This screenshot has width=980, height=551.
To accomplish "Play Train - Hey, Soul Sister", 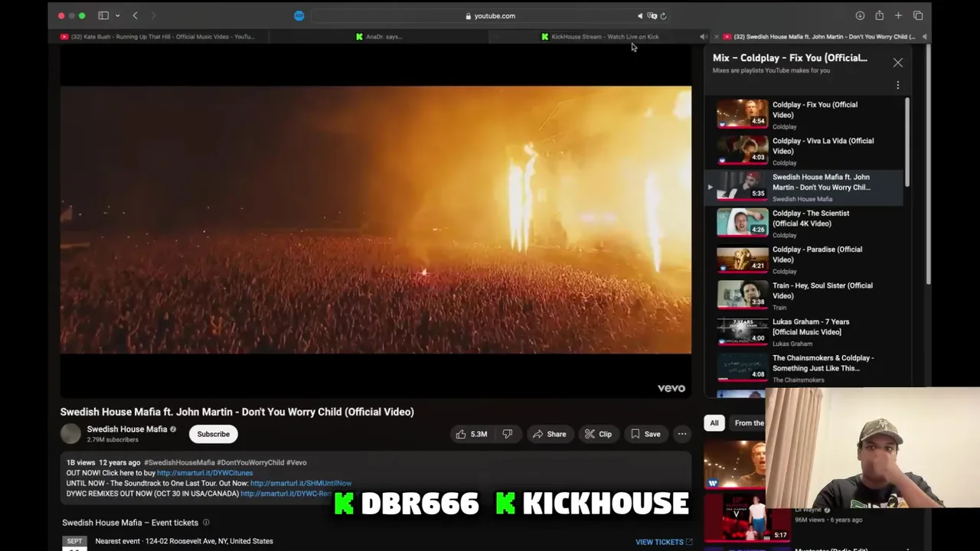I will (804, 295).
